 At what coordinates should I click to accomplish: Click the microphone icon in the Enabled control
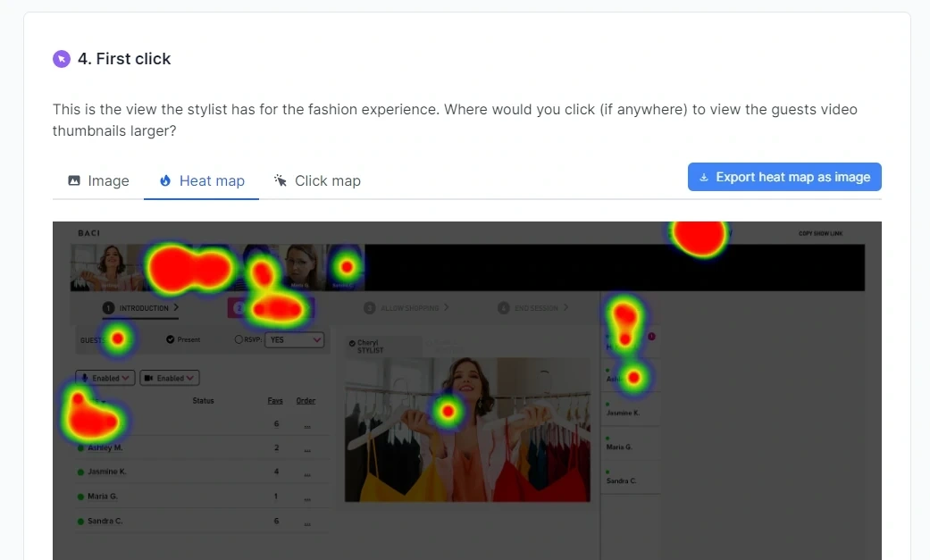click(x=84, y=377)
